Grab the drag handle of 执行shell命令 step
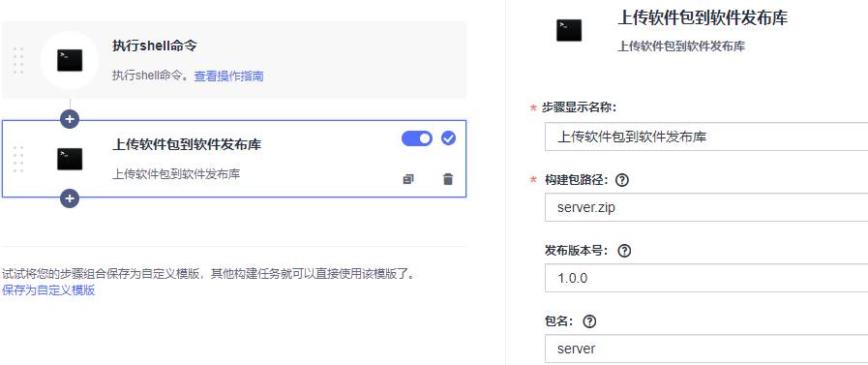This screenshot has height=365, width=868. click(18, 61)
